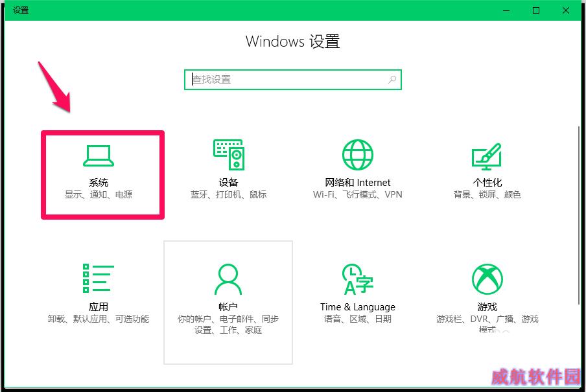Screen dimensions: 586x392
Task: Minimize the 设置 window
Action: (x=506, y=10)
